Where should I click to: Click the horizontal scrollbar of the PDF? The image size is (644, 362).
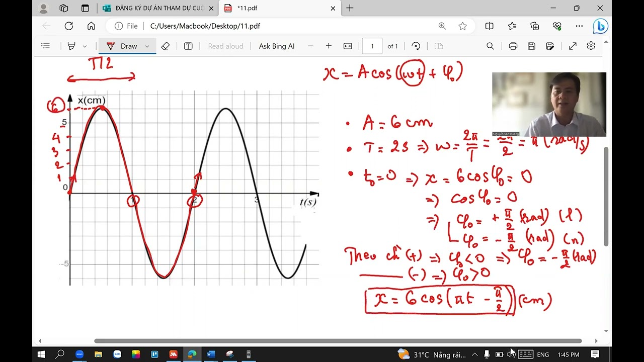click(338, 341)
